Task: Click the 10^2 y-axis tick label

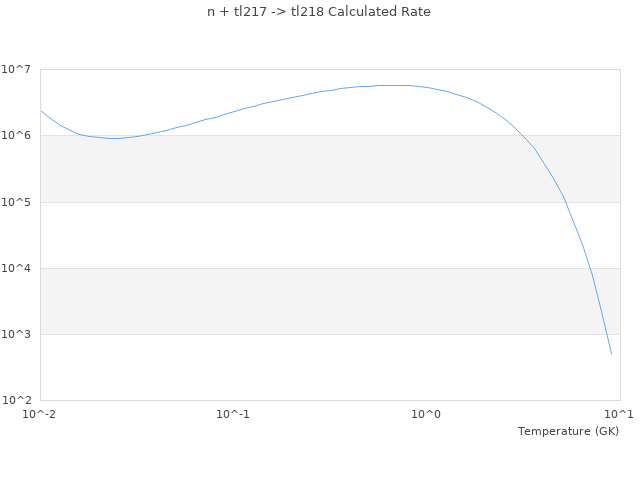Action: [x=16, y=400]
